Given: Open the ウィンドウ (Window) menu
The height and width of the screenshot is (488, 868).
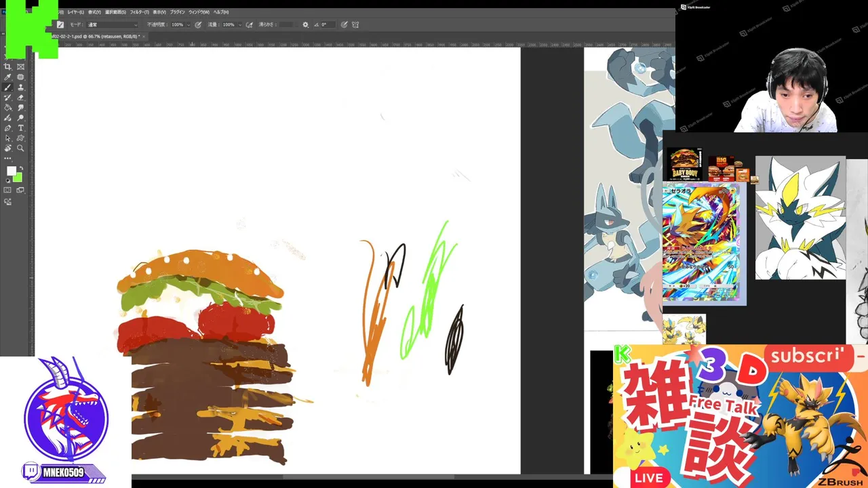Looking at the screenshot, I should 199,12.
